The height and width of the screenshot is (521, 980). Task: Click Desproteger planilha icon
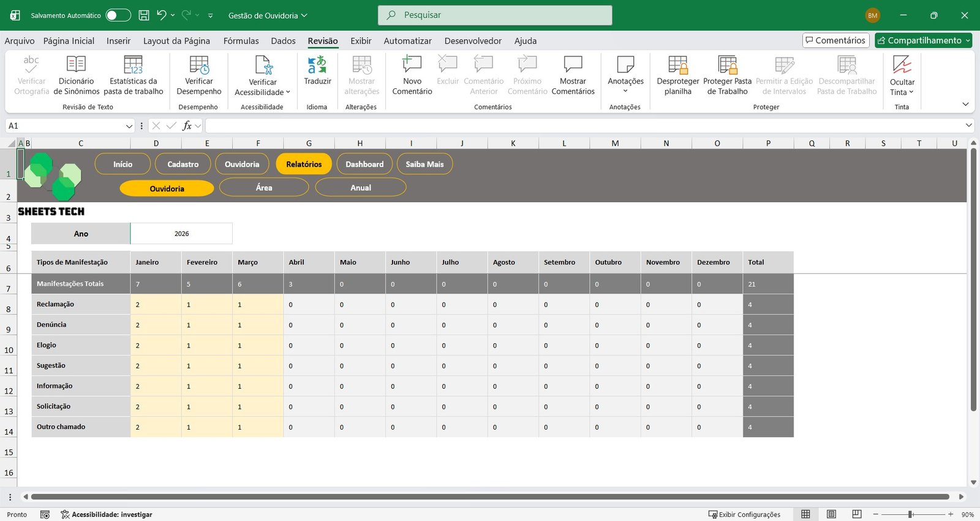pyautogui.click(x=677, y=65)
